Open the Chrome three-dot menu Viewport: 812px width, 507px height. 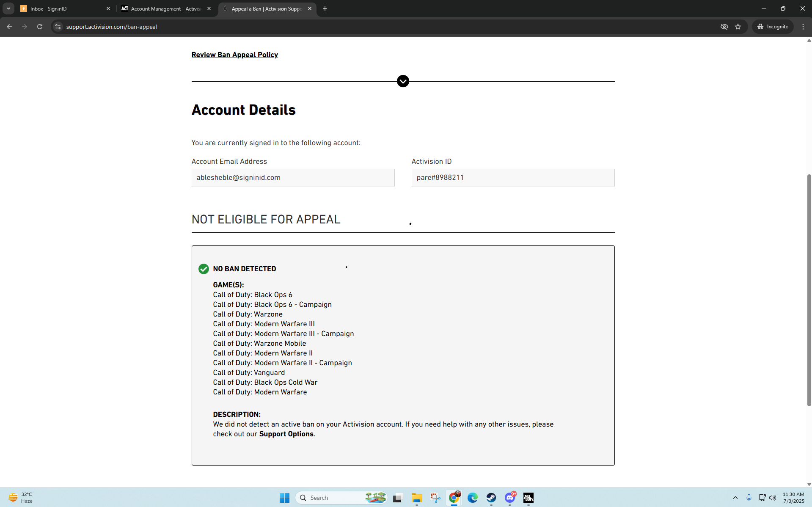point(803,27)
